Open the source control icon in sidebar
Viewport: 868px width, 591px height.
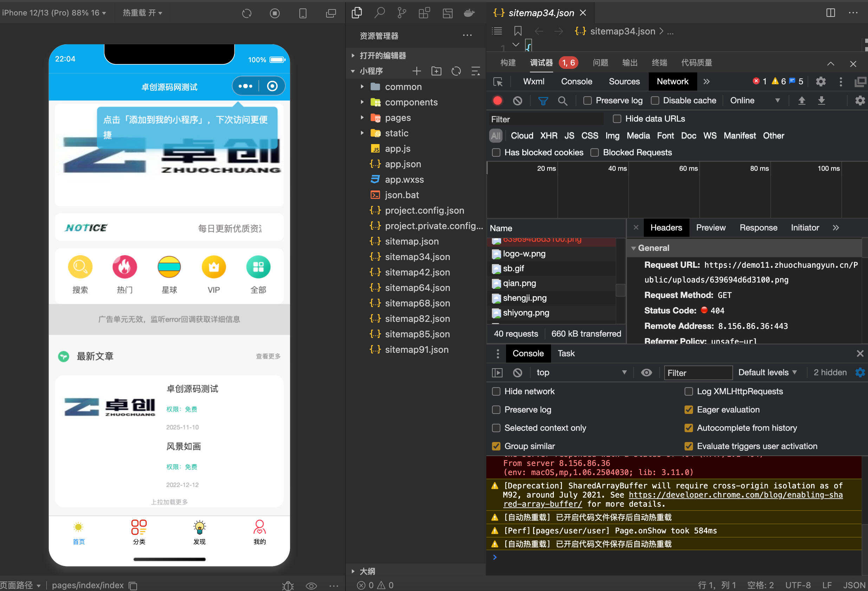click(x=402, y=13)
